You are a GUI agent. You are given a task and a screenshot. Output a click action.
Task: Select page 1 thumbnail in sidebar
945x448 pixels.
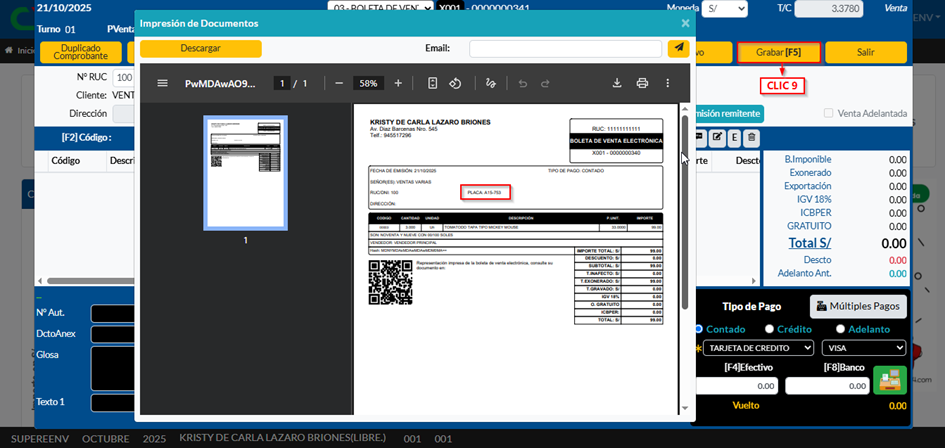pyautogui.click(x=245, y=173)
